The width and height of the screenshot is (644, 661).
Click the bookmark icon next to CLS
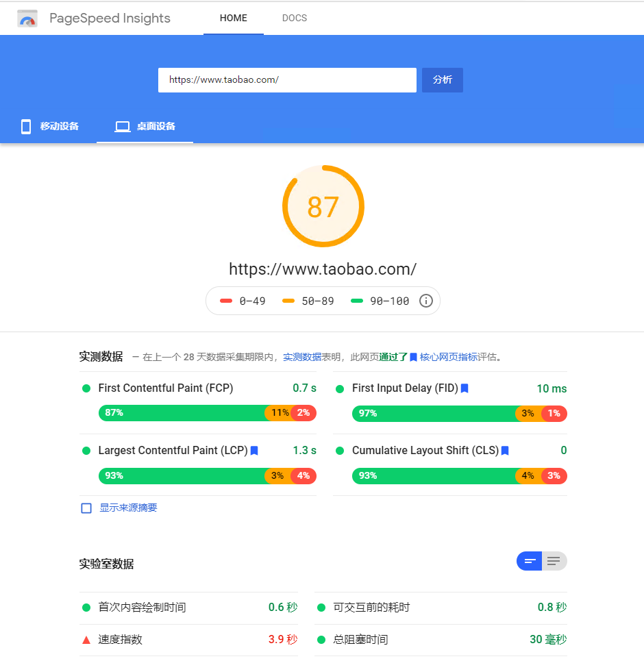[x=505, y=450]
